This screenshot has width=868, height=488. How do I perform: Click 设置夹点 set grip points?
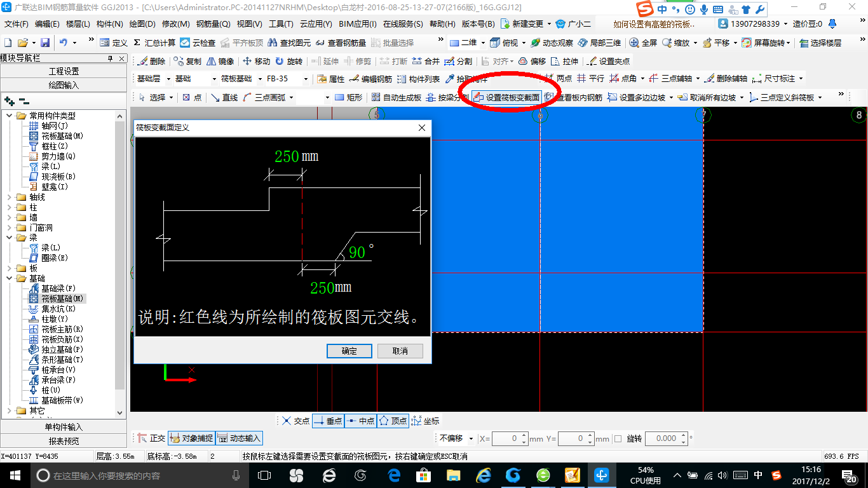609,61
